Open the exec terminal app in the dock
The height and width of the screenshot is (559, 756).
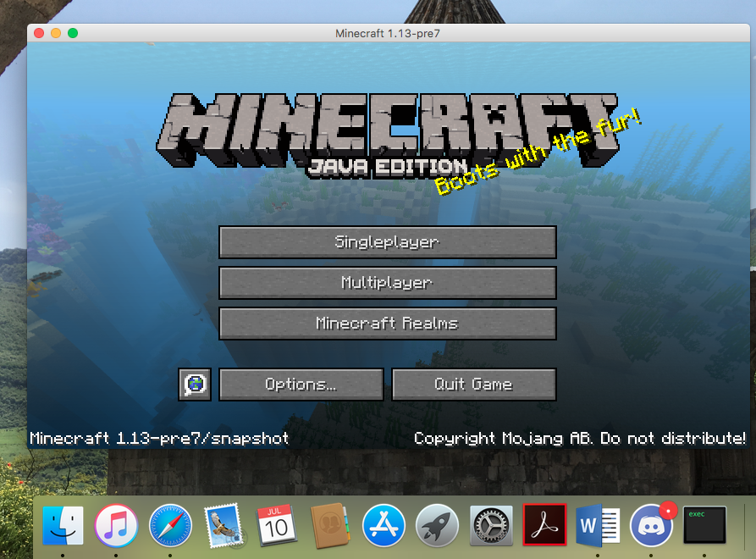705,525
